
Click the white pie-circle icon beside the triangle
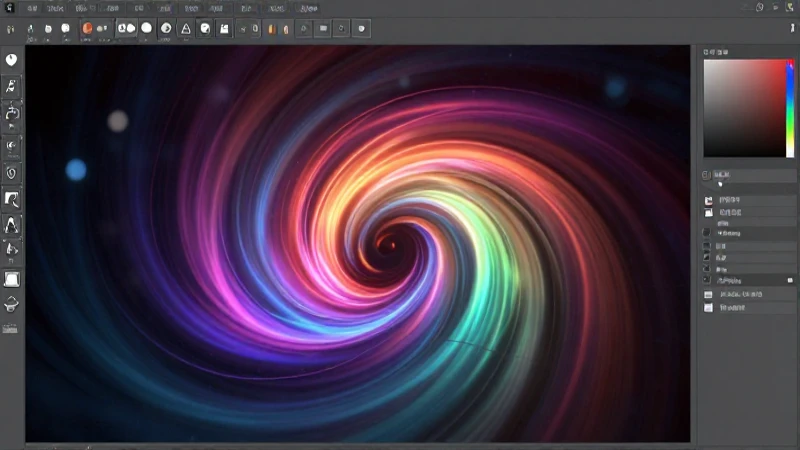click(205, 29)
